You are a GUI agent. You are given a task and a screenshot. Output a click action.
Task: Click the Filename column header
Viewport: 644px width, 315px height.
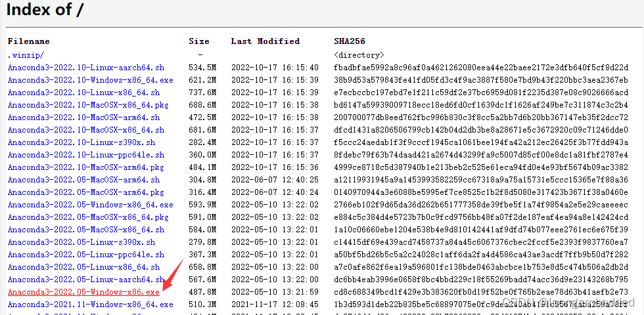coord(28,41)
